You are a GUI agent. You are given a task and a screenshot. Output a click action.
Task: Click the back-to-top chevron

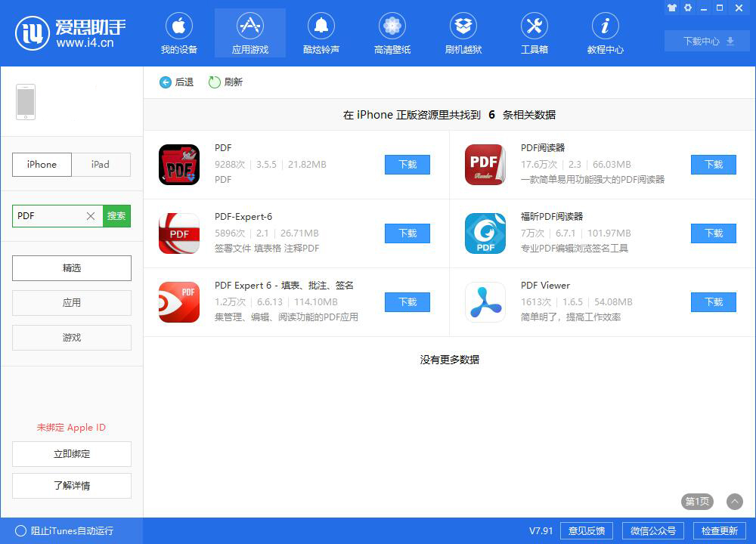[x=733, y=502]
